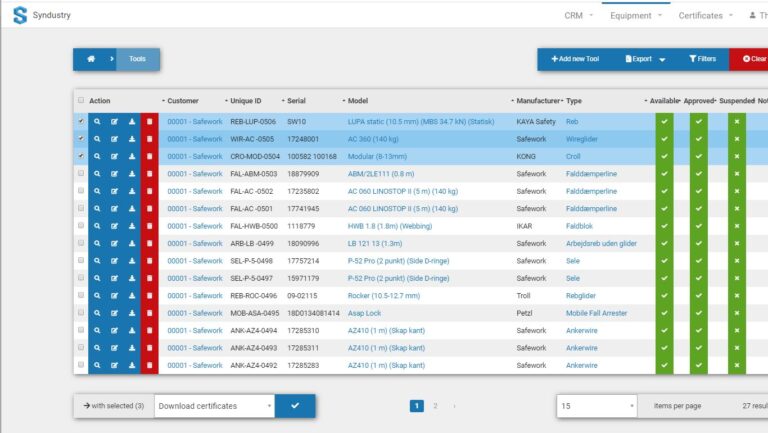Go to page 2 of results

click(435, 406)
